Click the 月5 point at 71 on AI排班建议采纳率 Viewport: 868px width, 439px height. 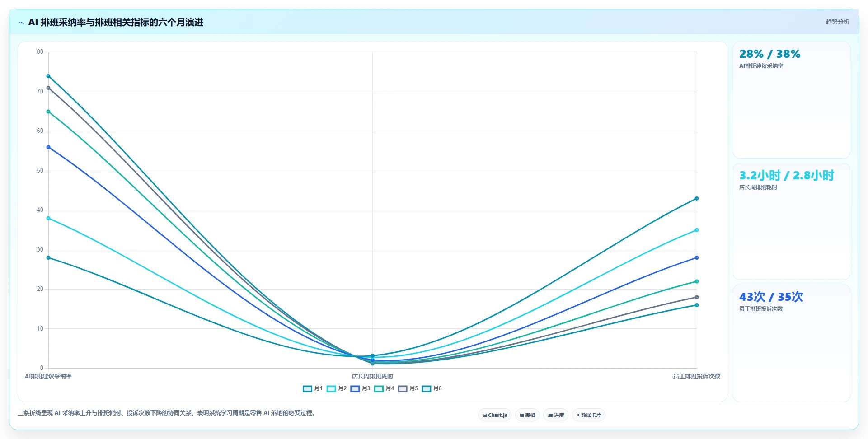coord(48,88)
